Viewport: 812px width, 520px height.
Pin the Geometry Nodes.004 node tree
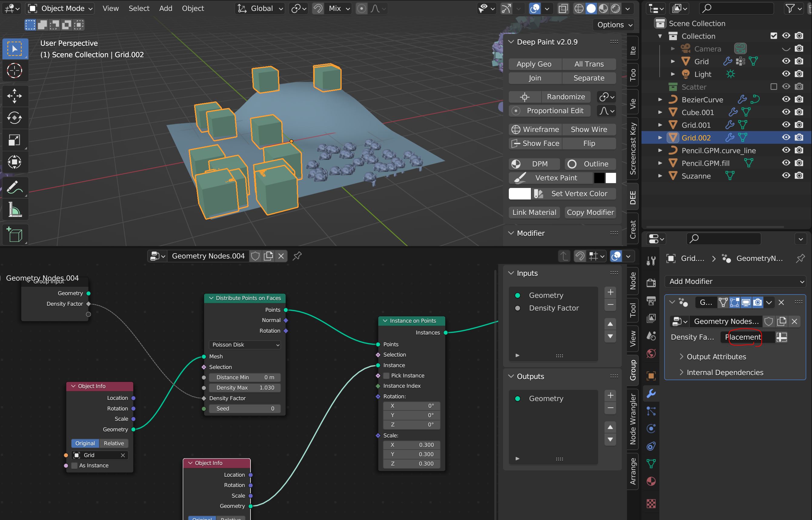297,256
